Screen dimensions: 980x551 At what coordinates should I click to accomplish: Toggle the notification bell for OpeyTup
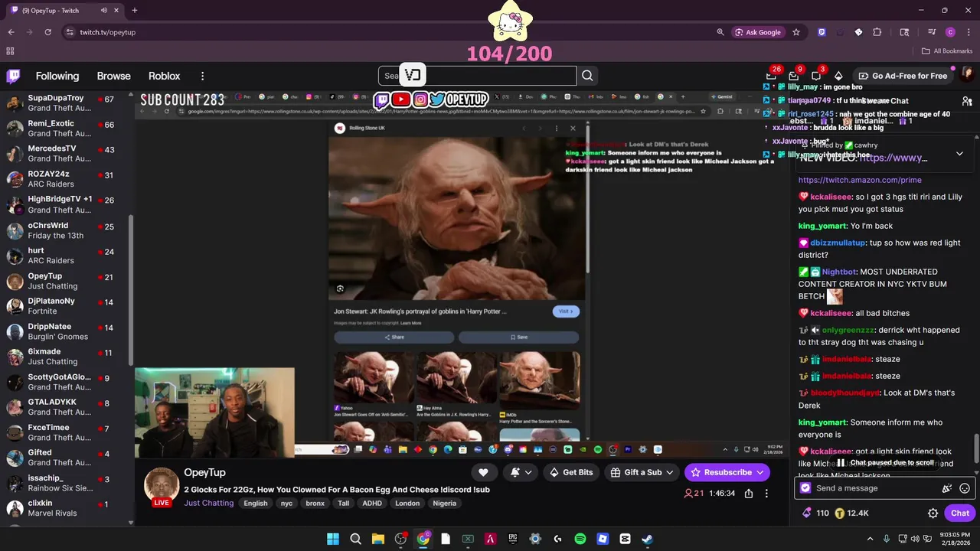tap(521, 472)
